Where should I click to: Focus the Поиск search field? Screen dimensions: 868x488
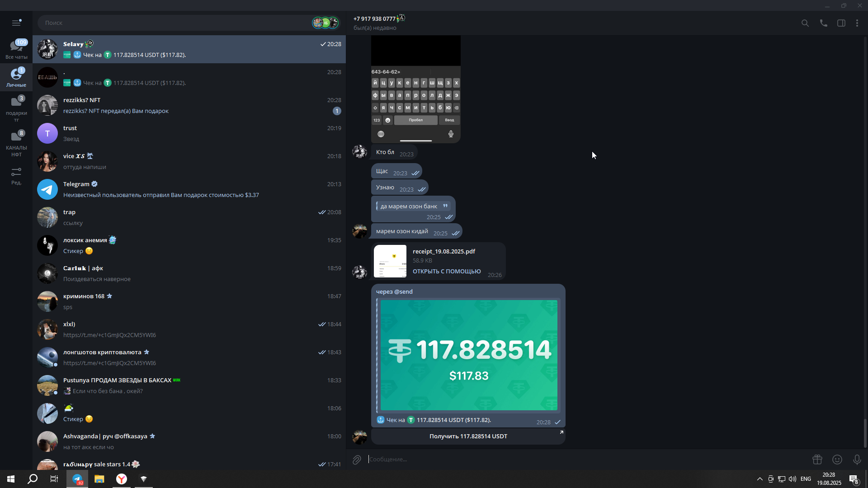[x=174, y=23]
